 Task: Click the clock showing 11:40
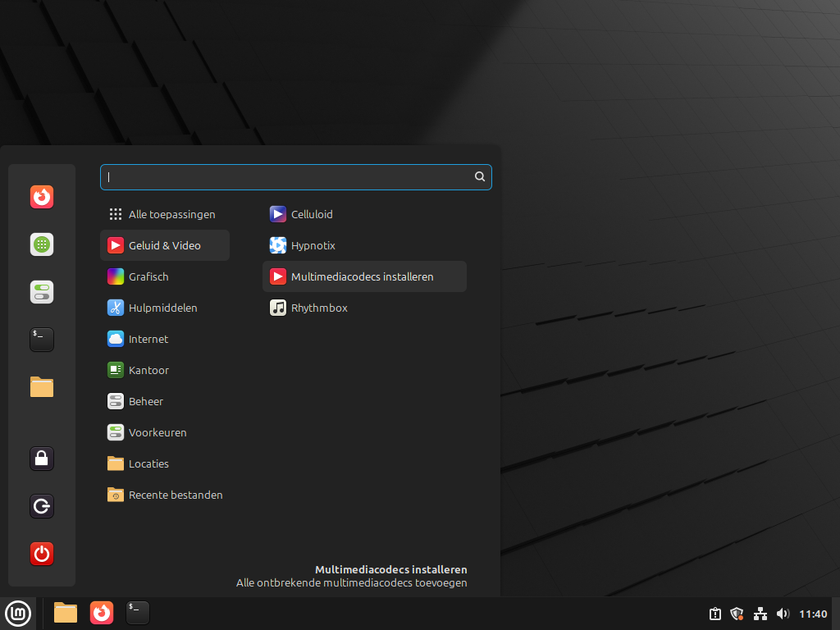813,614
